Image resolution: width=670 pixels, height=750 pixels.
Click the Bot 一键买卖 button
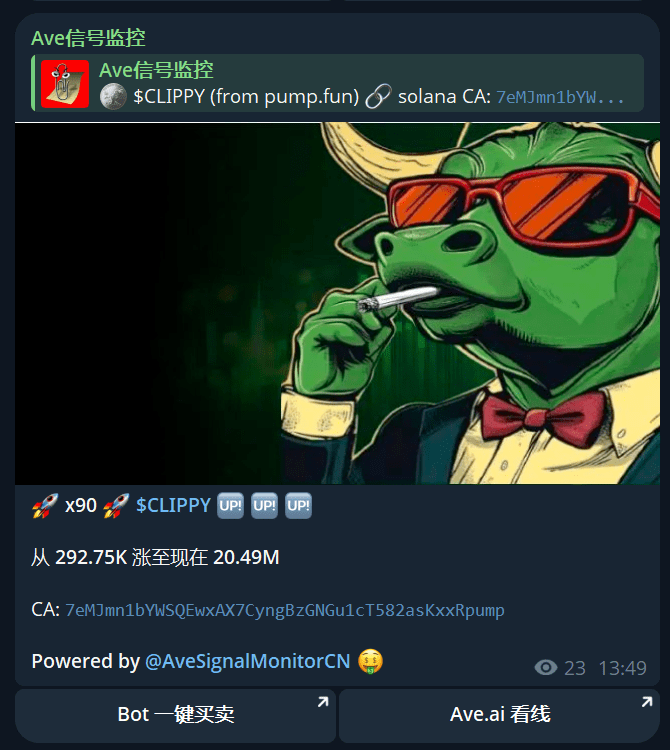[176, 715]
